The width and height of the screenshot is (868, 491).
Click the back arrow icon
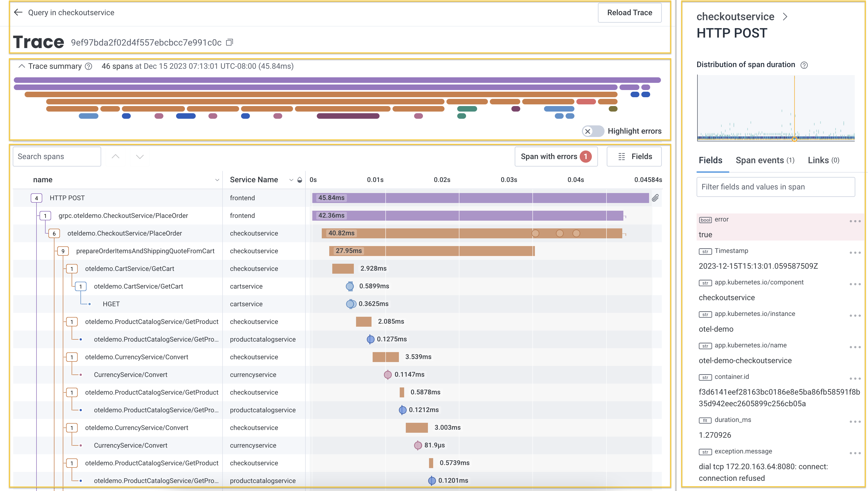point(18,12)
